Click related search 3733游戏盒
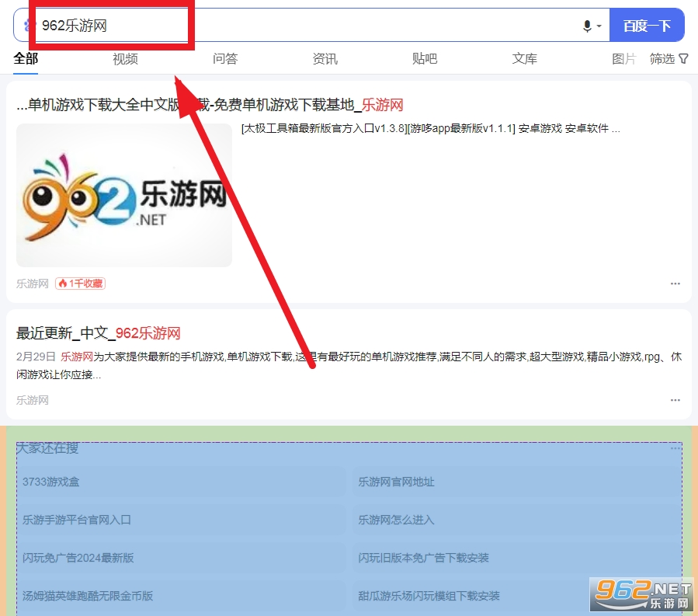The width and height of the screenshot is (698, 616). pyautogui.click(x=51, y=482)
